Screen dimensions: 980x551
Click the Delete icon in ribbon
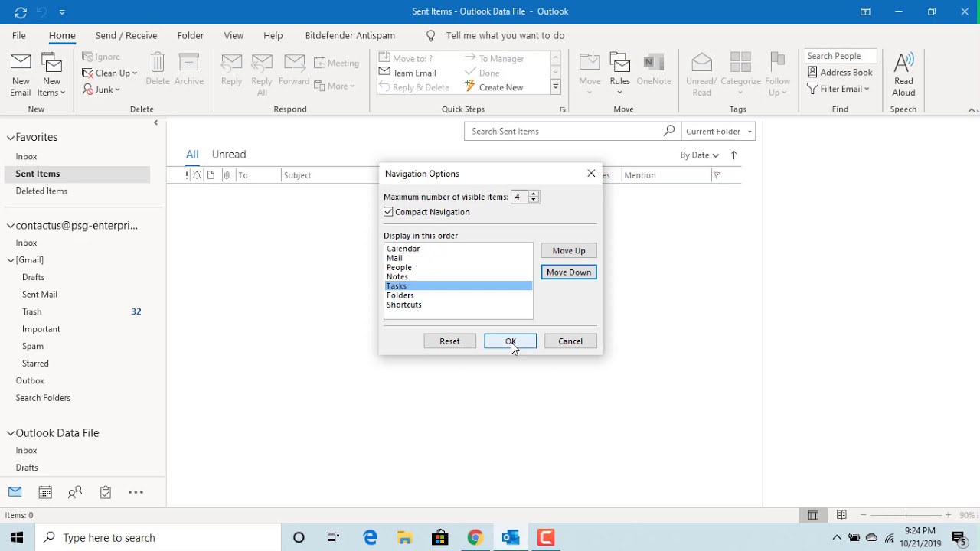(158, 69)
